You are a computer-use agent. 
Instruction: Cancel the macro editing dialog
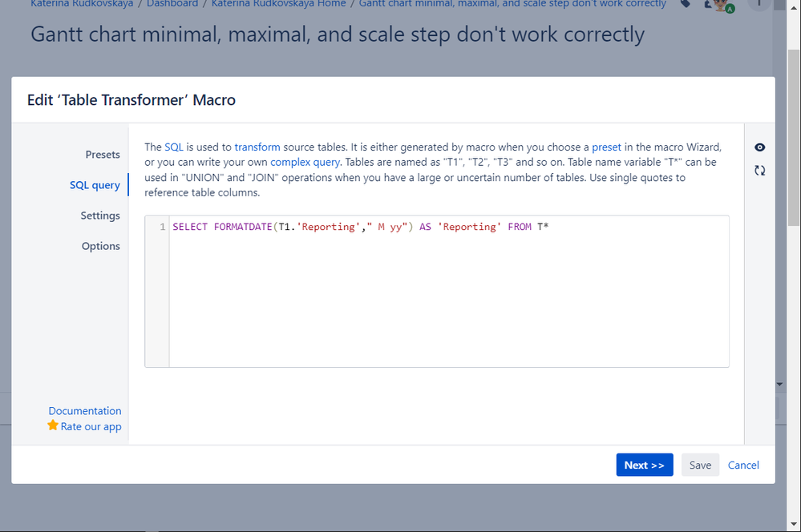[x=743, y=465]
